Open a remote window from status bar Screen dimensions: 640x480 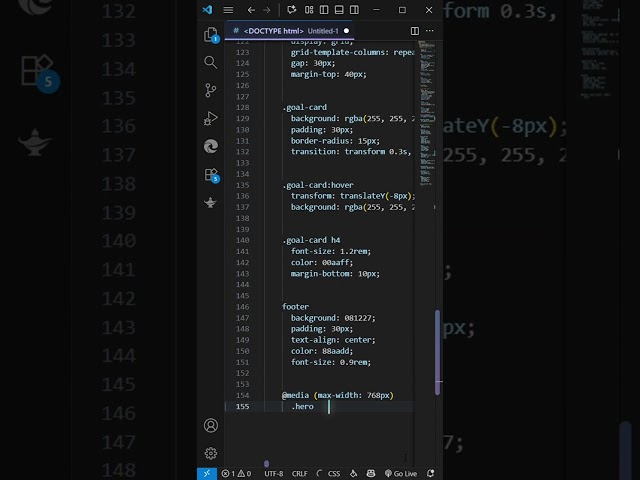click(x=207, y=473)
